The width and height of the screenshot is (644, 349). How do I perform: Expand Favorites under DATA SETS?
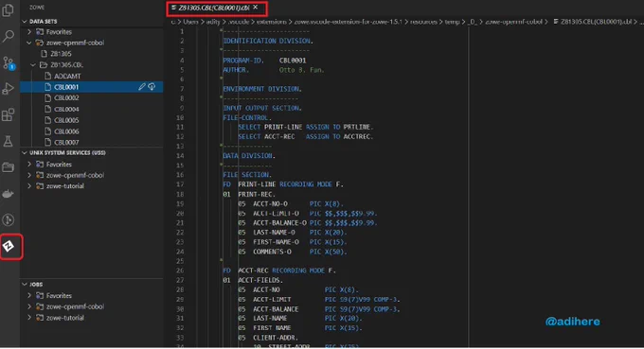click(x=29, y=31)
